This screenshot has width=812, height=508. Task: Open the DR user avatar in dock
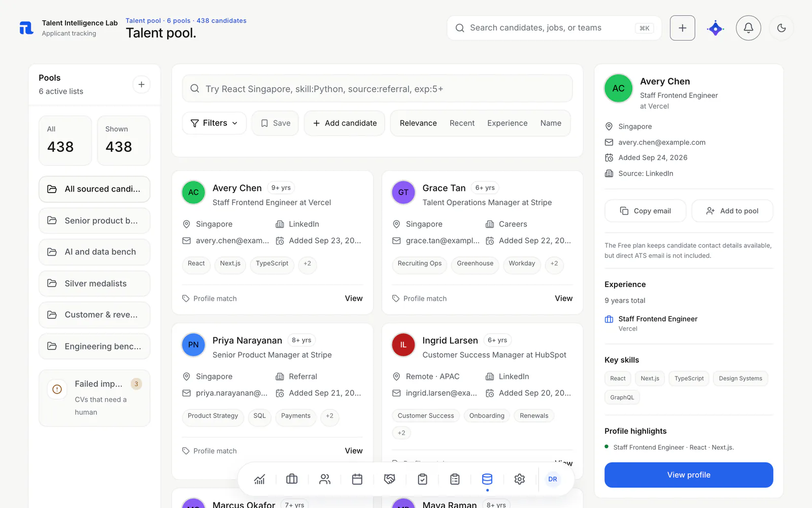click(x=553, y=479)
